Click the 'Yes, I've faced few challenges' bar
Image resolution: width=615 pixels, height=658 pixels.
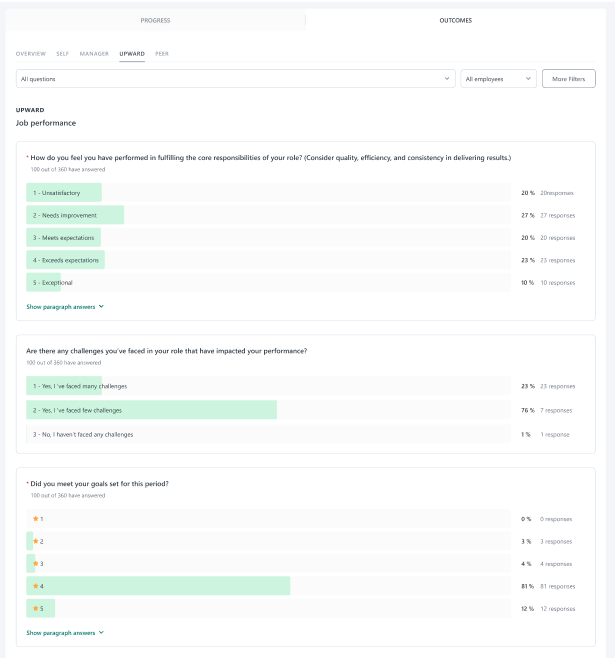(151, 410)
